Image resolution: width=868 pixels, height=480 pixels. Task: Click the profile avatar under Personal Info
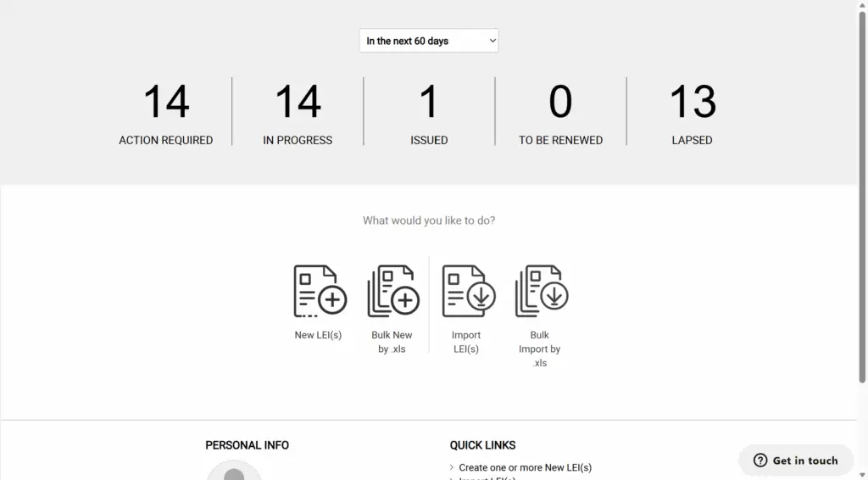[234, 471]
